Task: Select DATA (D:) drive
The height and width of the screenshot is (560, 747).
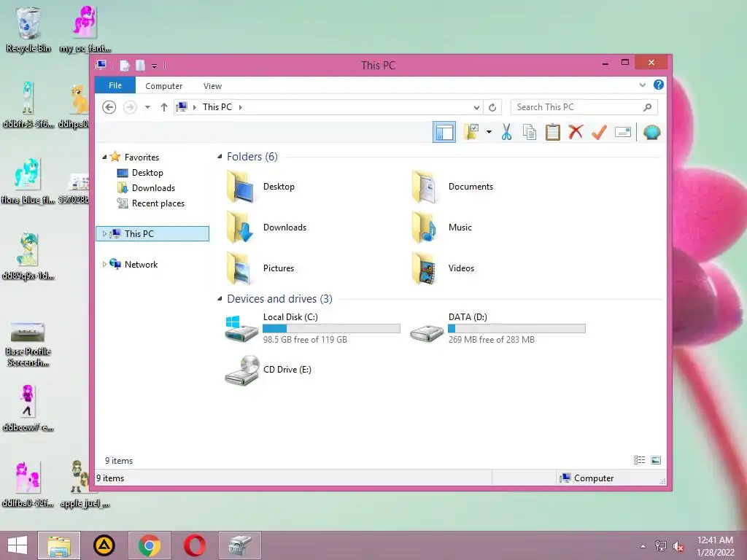Action: [498, 328]
